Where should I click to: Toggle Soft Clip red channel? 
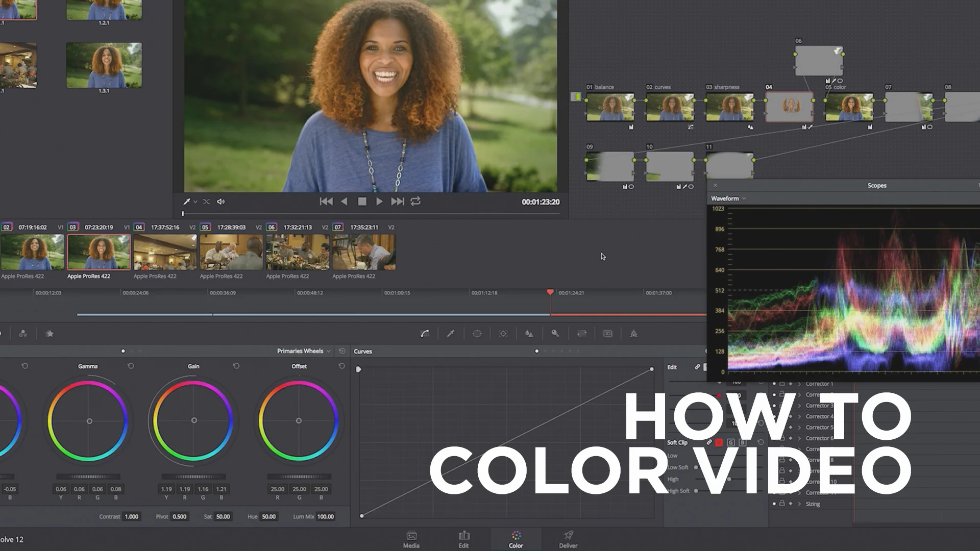(719, 442)
